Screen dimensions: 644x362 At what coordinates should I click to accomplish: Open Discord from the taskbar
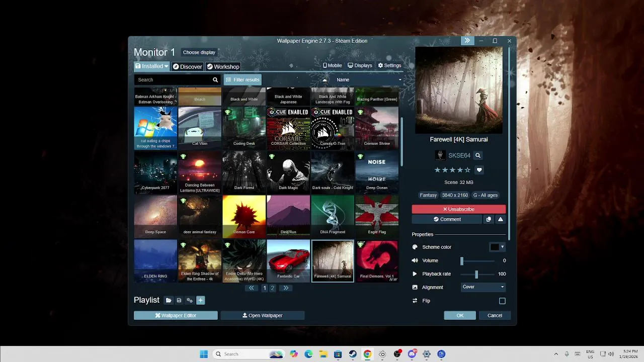[x=412, y=354]
